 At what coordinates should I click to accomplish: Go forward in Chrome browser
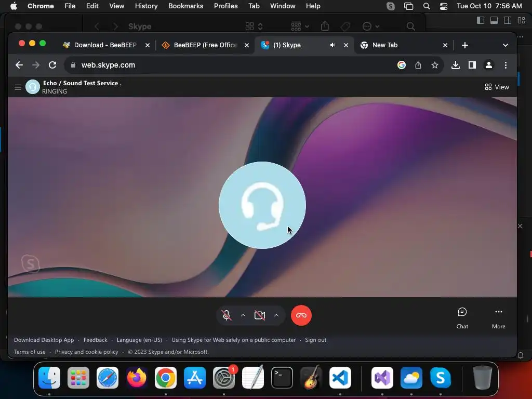pos(36,65)
